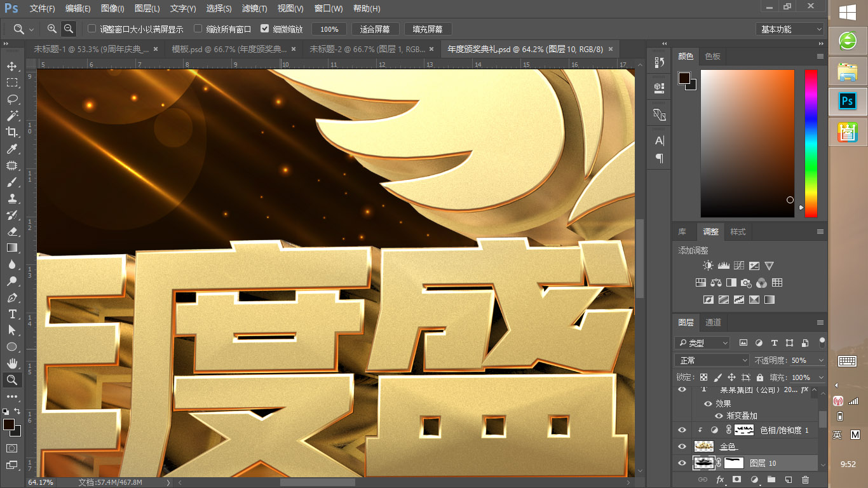This screenshot has width=868, height=488.
Task: Toggle 调整窗口大小以满屏显示 checkbox
Action: coord(92,29)
